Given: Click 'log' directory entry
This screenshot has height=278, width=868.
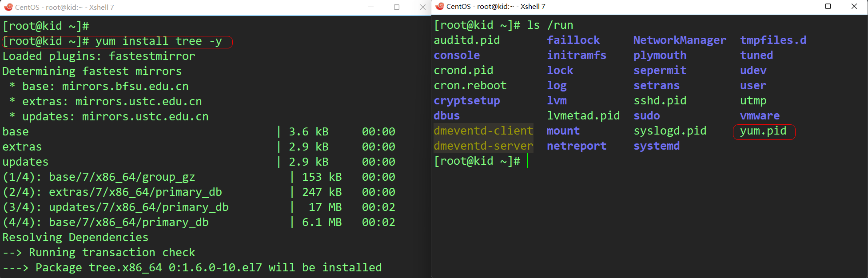Looking at the screenshot, I should [557, 86].
